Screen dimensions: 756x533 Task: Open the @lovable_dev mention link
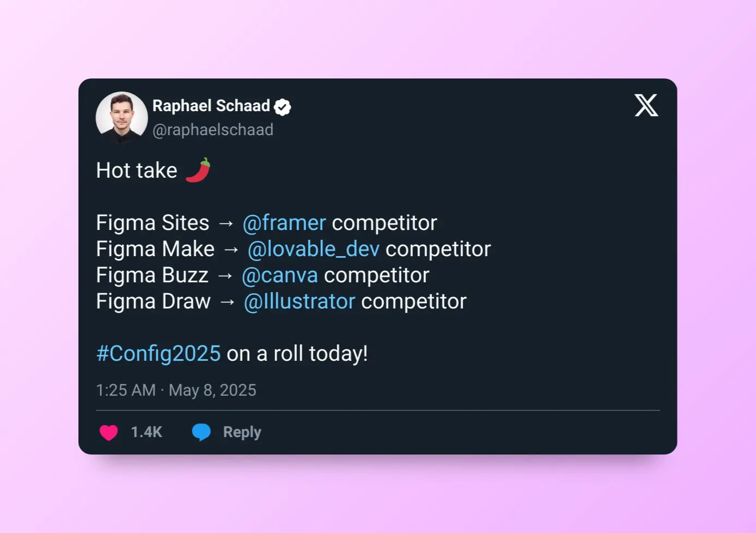[313, 249]
